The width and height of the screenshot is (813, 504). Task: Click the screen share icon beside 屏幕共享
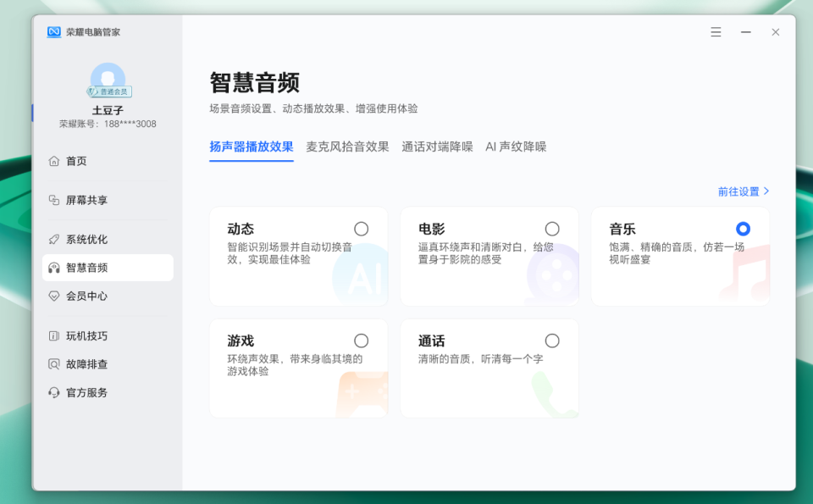(x=54, y=200)
